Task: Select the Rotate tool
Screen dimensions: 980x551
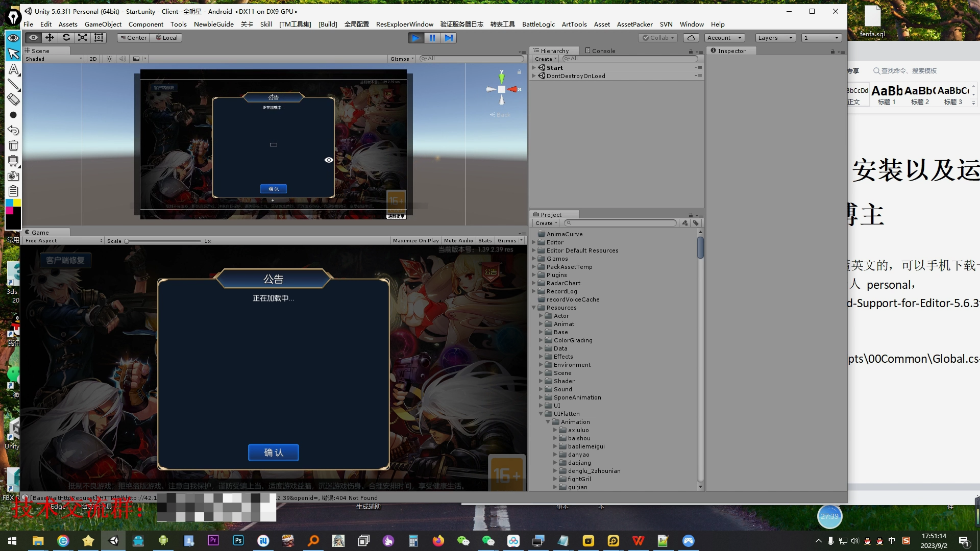Action: (66, 37)
